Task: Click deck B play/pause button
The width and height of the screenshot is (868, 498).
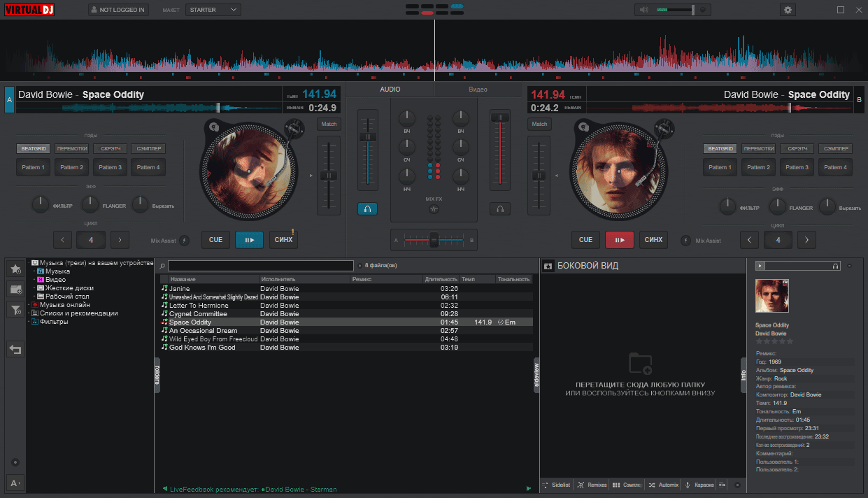Action: coord(619,240)
